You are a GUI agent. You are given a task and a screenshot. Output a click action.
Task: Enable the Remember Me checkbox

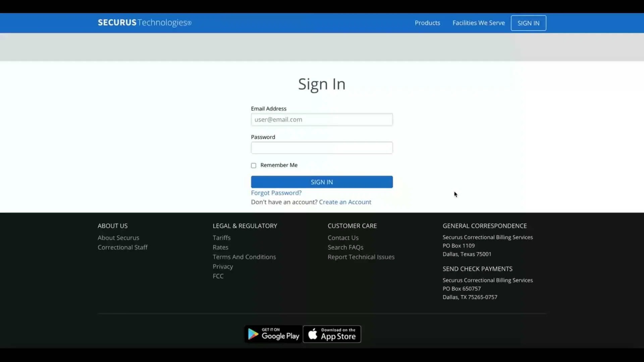[x=254, y=166]
